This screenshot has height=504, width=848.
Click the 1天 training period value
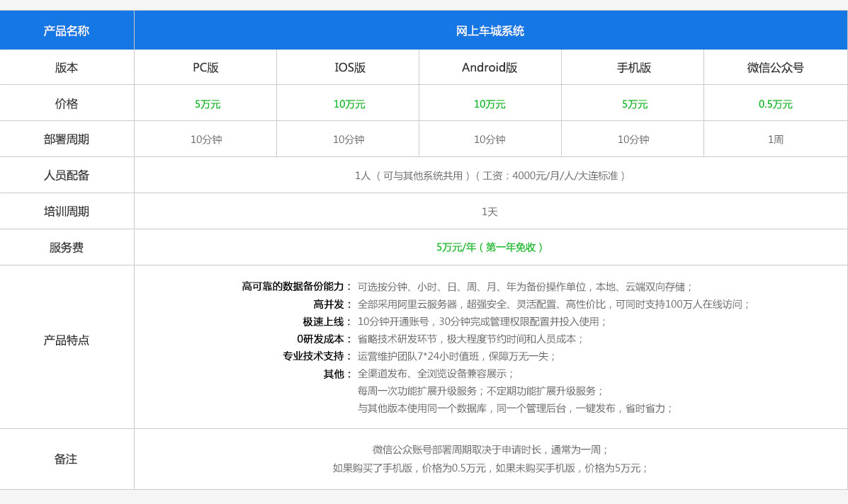[490, 212]
